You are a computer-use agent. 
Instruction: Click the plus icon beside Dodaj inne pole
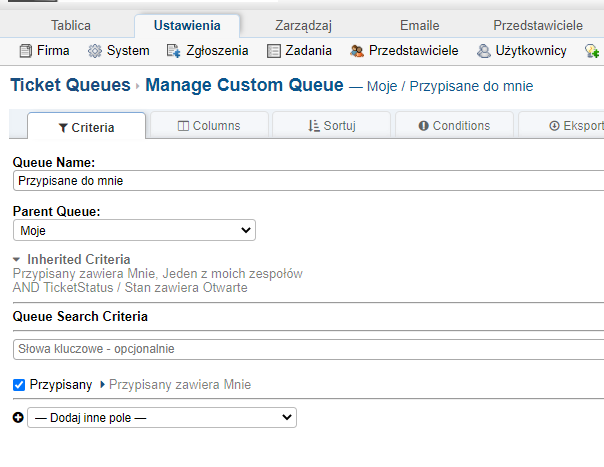18,417
